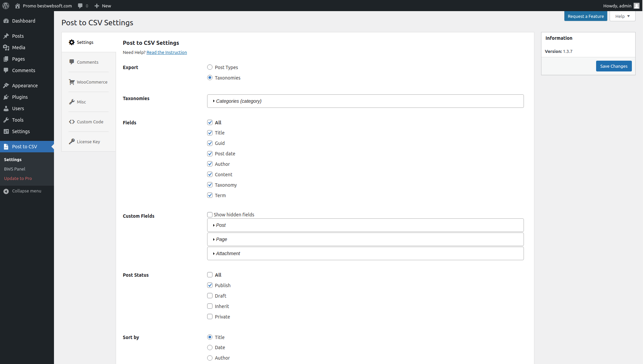Click the home icon beside Promo bestwebsoft.com

coord(18,6)
